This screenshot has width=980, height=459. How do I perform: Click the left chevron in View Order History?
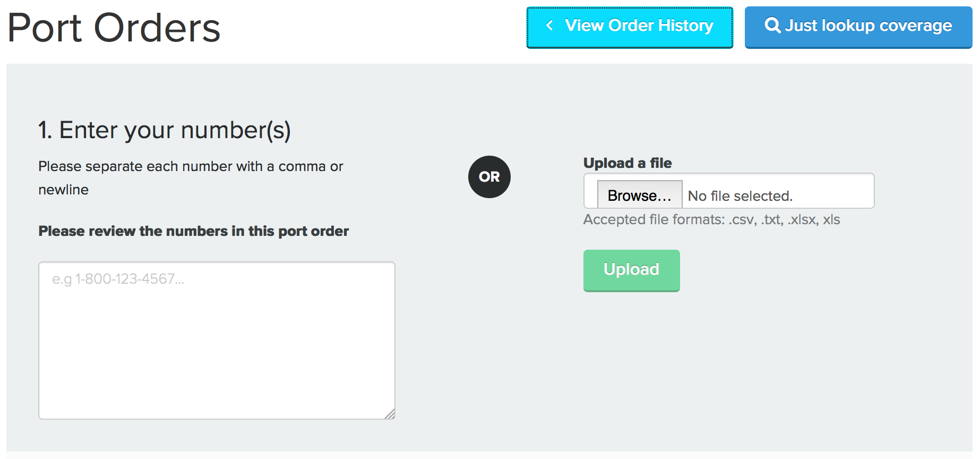[x=550, y=25]
